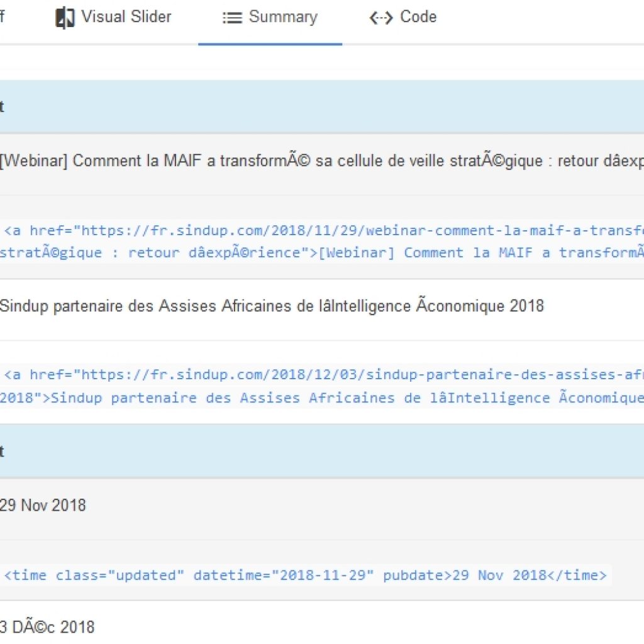Image resolution: width=644 pixels, height=644 pixels.
Task: Click the webinar-comment-la-maif anchor code snippet
Action: tap(322, 241)
